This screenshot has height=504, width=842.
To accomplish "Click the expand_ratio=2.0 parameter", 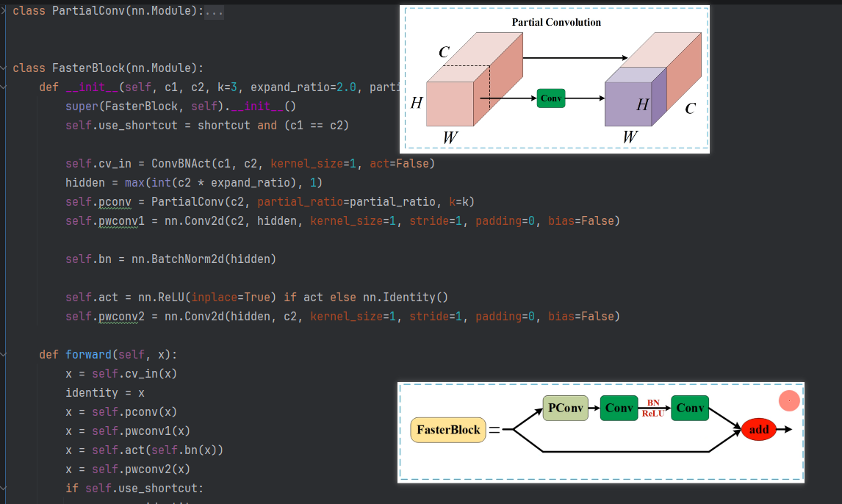I will [303, 87].
